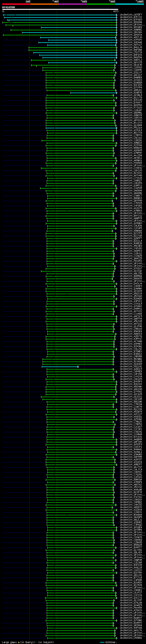Click the green ~80% identity legend segment
This screenshot has height=644, width=146.
pyautogui.click(x=101, y=4)
